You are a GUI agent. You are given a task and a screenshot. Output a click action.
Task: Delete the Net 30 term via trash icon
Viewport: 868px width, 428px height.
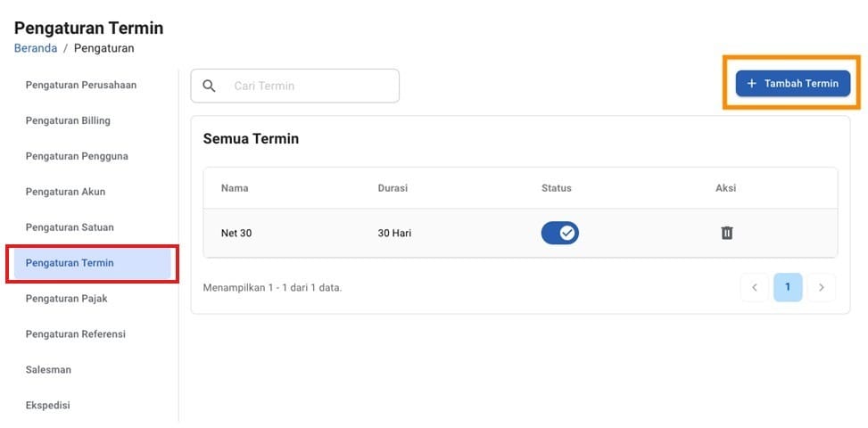point(726,233)
